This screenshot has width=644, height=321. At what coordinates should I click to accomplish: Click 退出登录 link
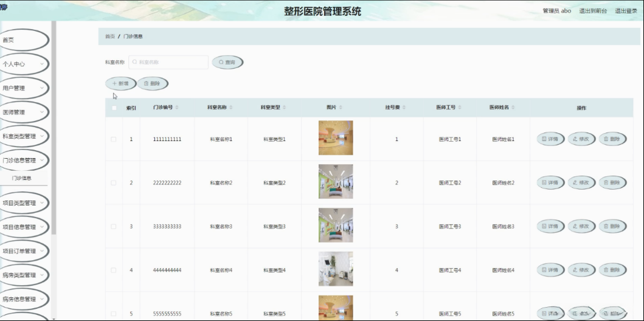click(x=626, y=11)
